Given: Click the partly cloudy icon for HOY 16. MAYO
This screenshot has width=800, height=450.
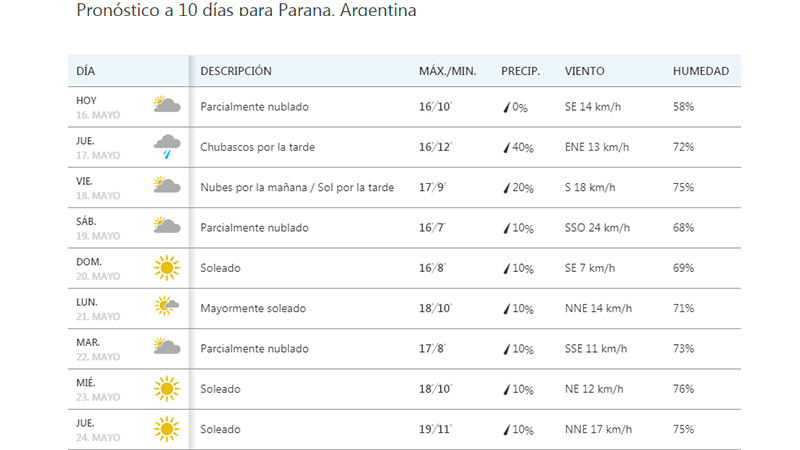Looking at the screenshot, I should click(167, 104).
